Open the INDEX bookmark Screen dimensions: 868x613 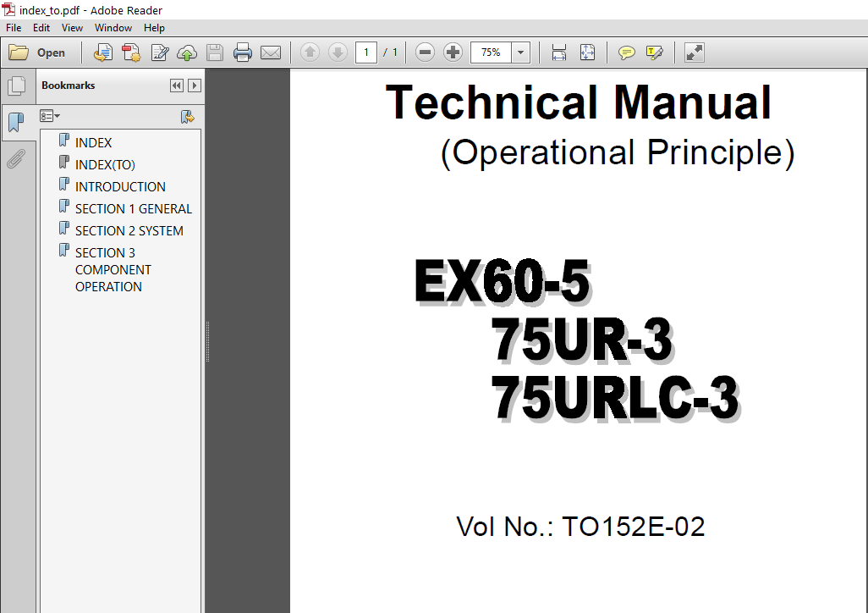click(93, 143)
